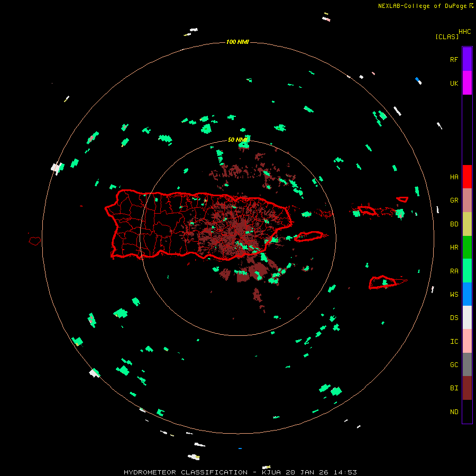Click the ND black legend swatch
The width and height of the screenshot is (476, 476).
(x=467, y=411)
